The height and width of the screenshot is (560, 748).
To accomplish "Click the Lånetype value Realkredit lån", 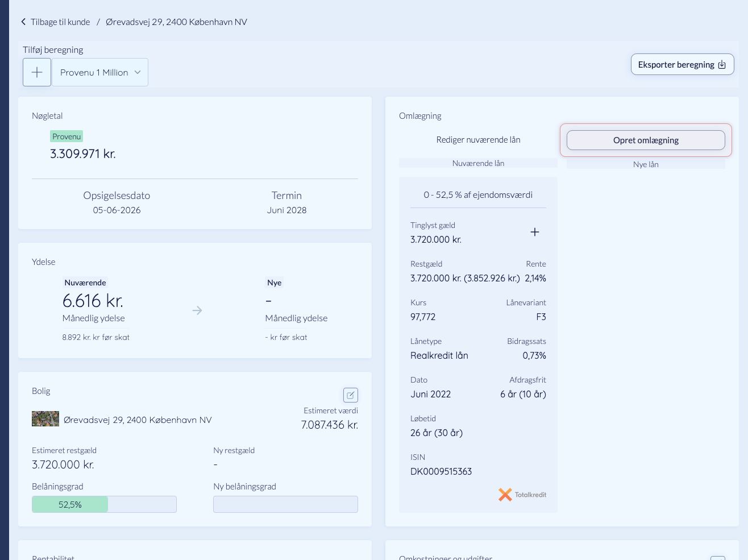I will (439, 355).
